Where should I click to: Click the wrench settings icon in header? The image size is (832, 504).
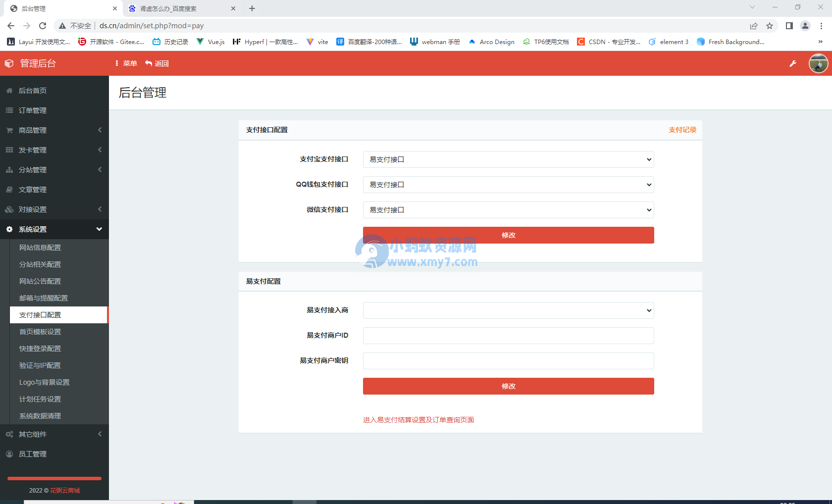[x=793, y=63]
